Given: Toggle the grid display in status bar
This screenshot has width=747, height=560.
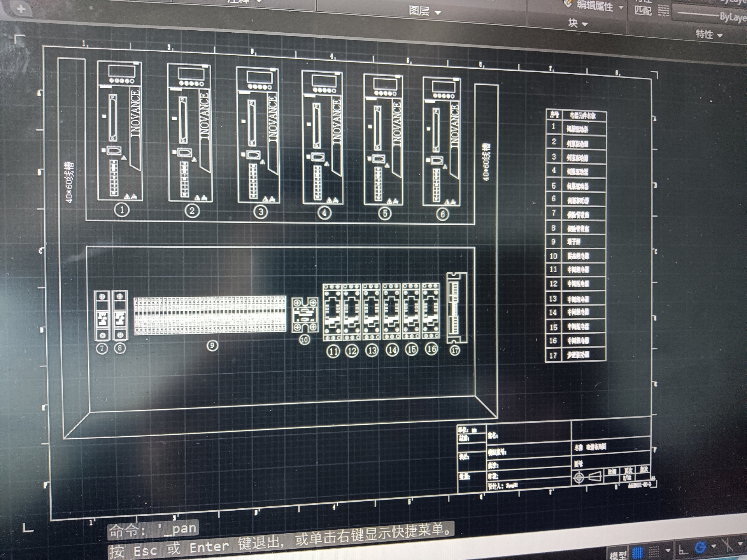Looking at the screenshot, I should click(x=638, y=553).
